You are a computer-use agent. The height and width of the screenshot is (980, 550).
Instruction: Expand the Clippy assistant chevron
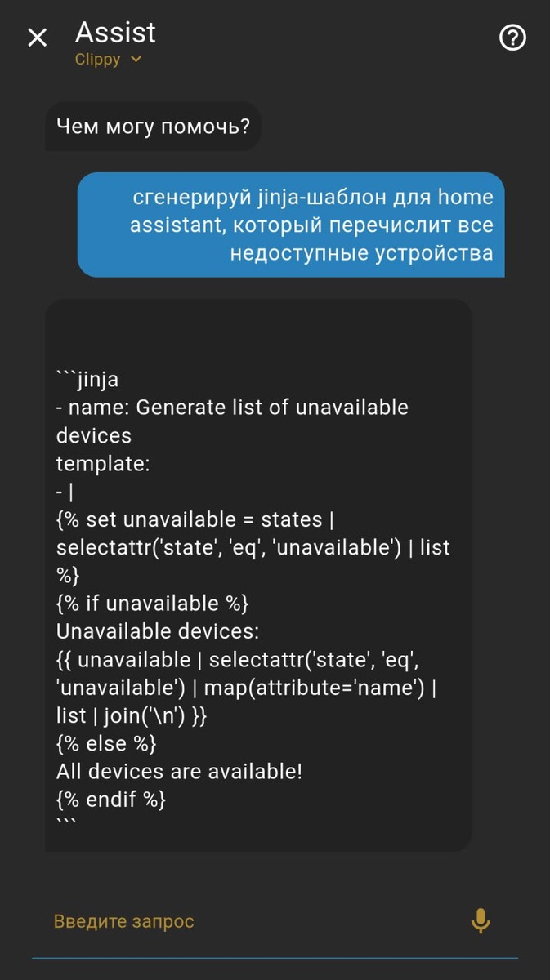tap(136, 59)
